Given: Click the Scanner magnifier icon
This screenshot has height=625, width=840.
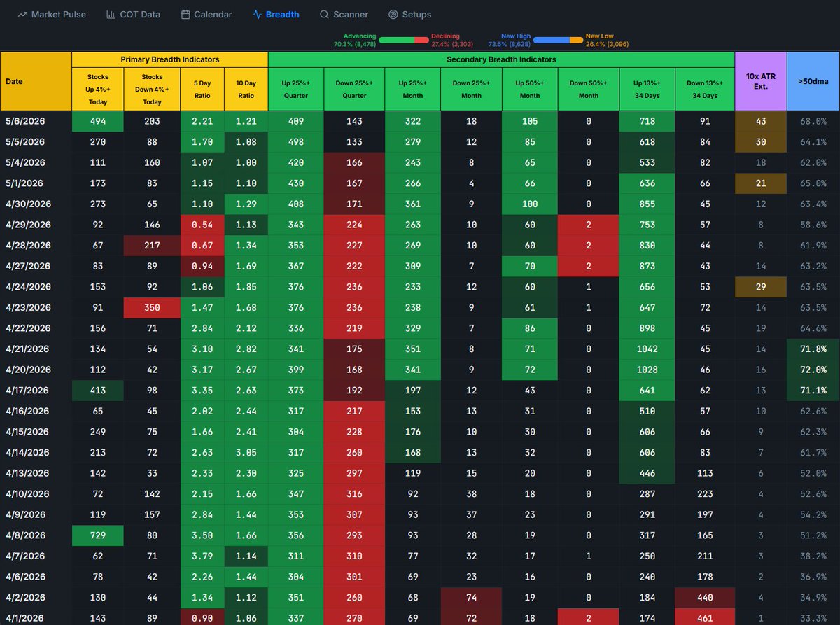Looking at the screenshot, I should (324, 14).
